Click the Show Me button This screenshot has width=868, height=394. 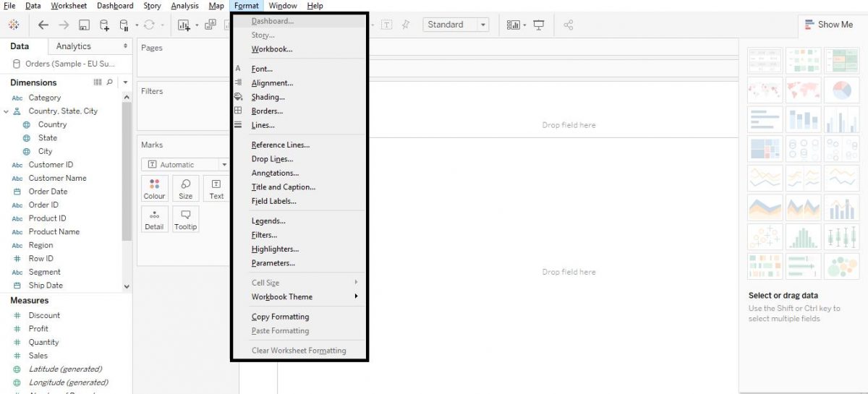829,25
